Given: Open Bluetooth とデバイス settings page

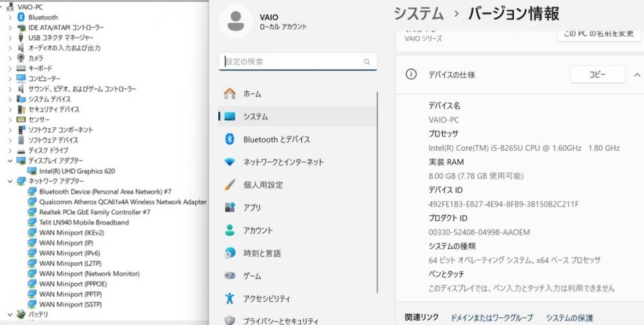Looking at the screenshot, I should 298,139.
